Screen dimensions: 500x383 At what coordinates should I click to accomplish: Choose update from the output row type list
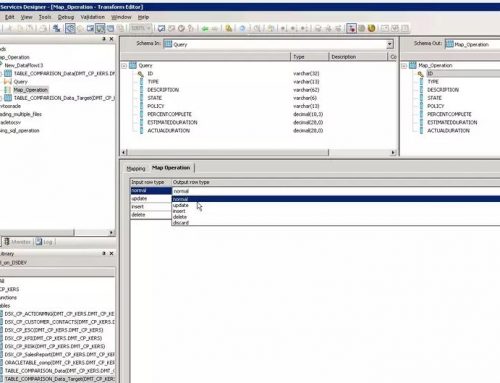[181, 205]
